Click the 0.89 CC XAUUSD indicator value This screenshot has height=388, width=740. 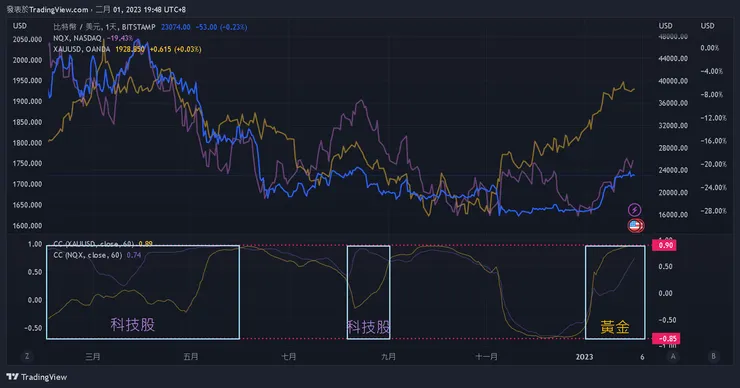pyautogui.click(x=145, y=244)
